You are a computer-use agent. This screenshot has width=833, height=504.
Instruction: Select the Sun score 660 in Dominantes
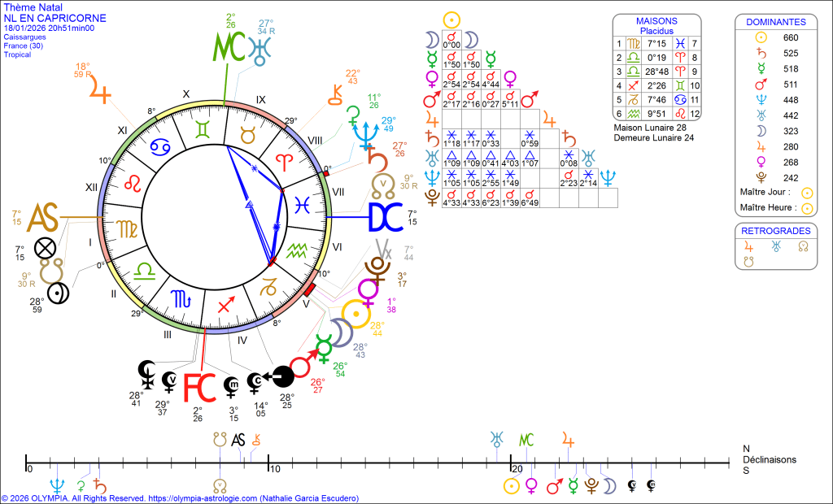(791, 37)
